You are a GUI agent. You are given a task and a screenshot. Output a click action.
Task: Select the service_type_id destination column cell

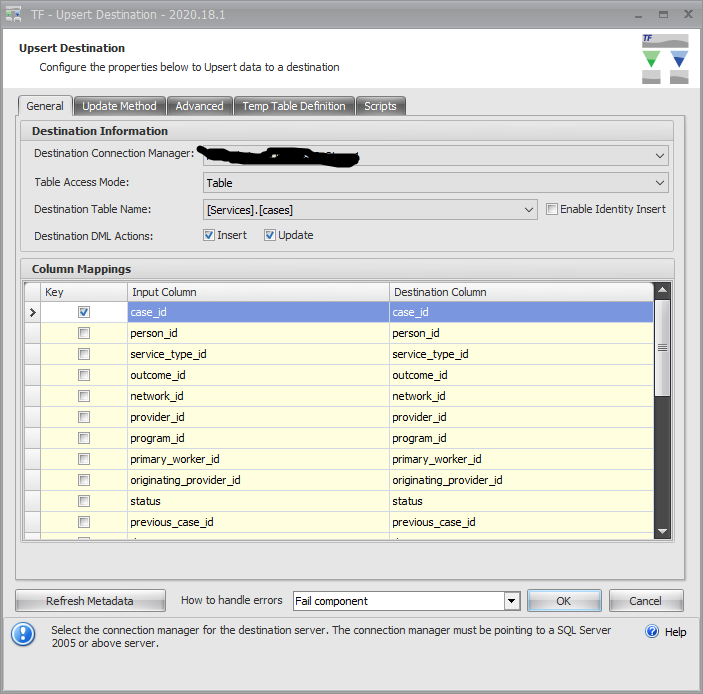pos(521,354)
